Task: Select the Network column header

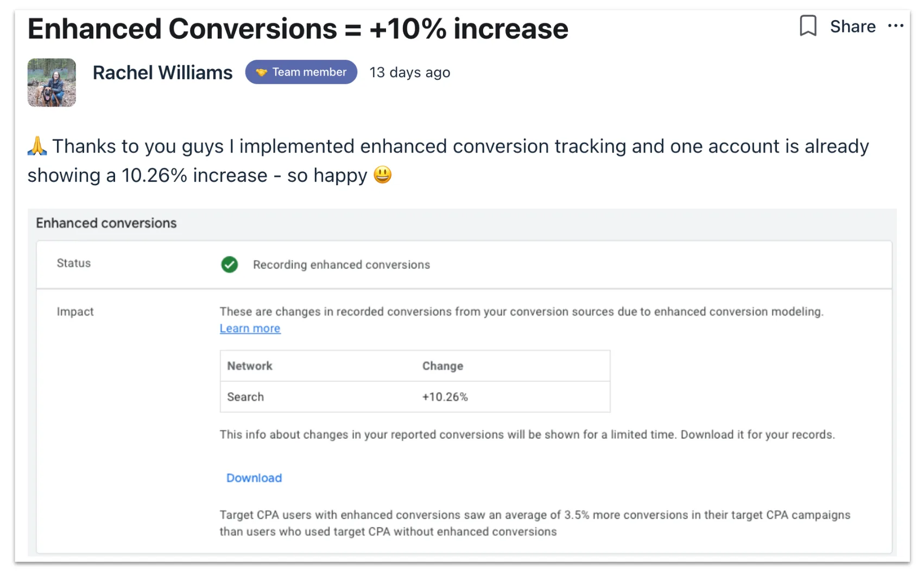Action: (250, 366)
